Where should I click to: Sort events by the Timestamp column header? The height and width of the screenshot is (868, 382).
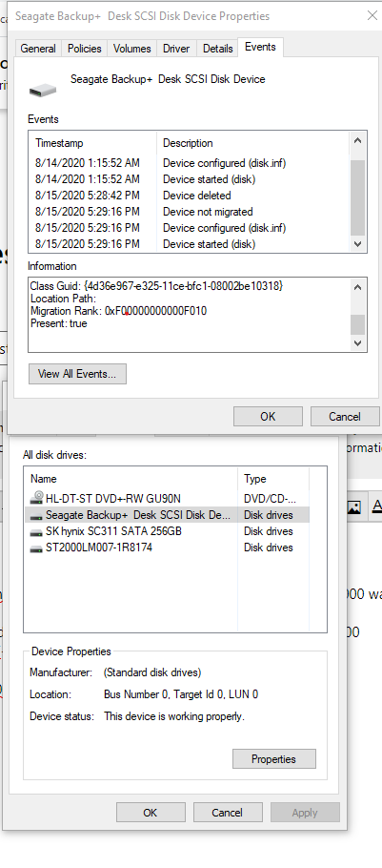point(92,143)
